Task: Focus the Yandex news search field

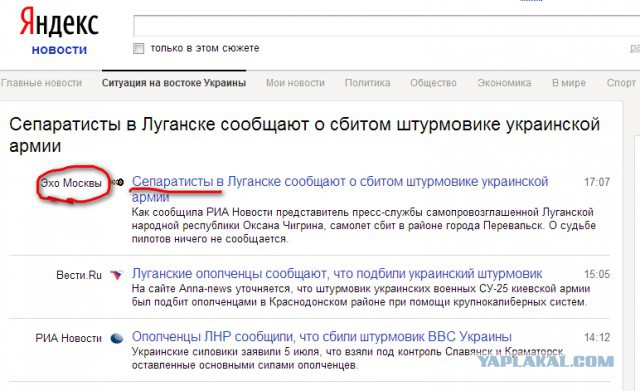Action: click(x=386, y=27)
